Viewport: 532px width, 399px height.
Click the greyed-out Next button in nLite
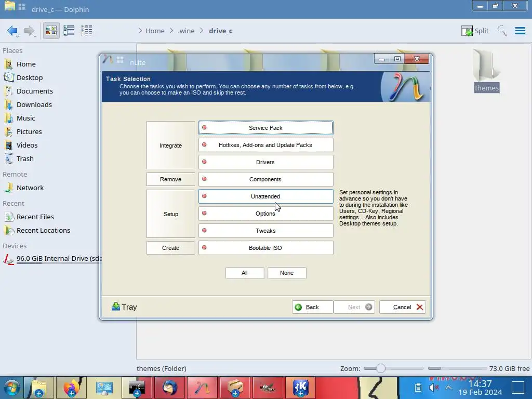(x=354, y=307)
